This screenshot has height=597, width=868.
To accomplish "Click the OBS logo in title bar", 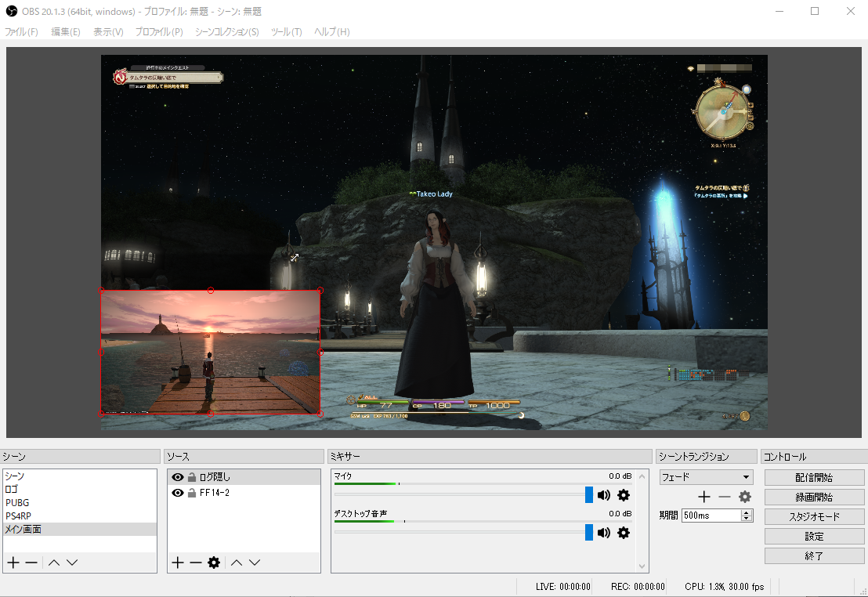I will pos(11,11).
